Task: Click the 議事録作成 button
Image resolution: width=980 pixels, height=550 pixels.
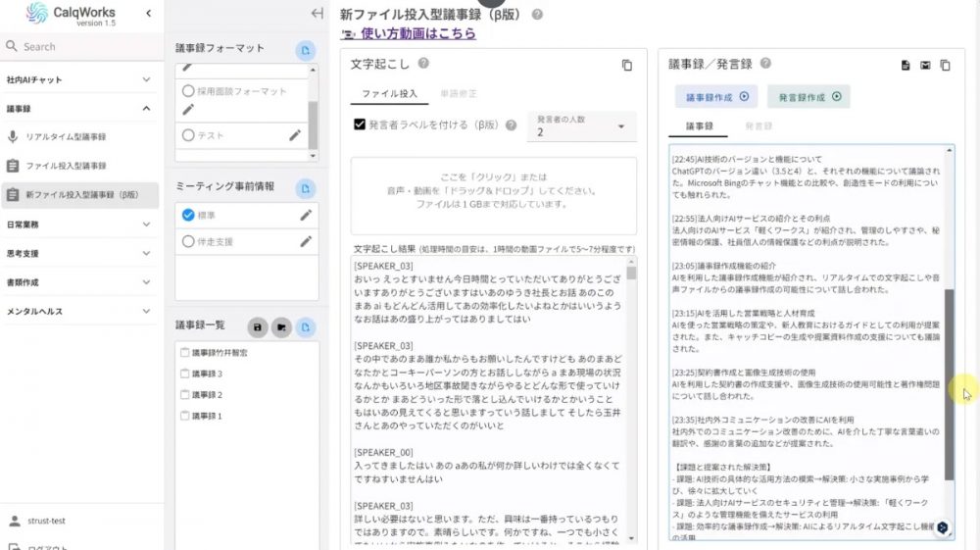Action: coord(716,97)
